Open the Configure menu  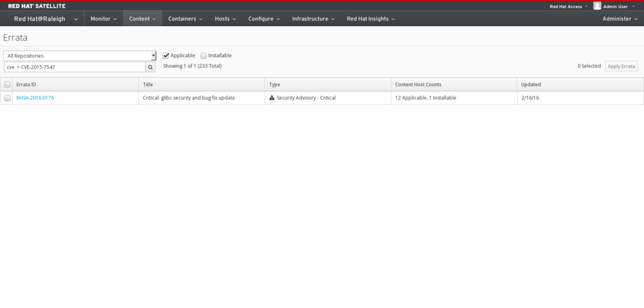264,19
